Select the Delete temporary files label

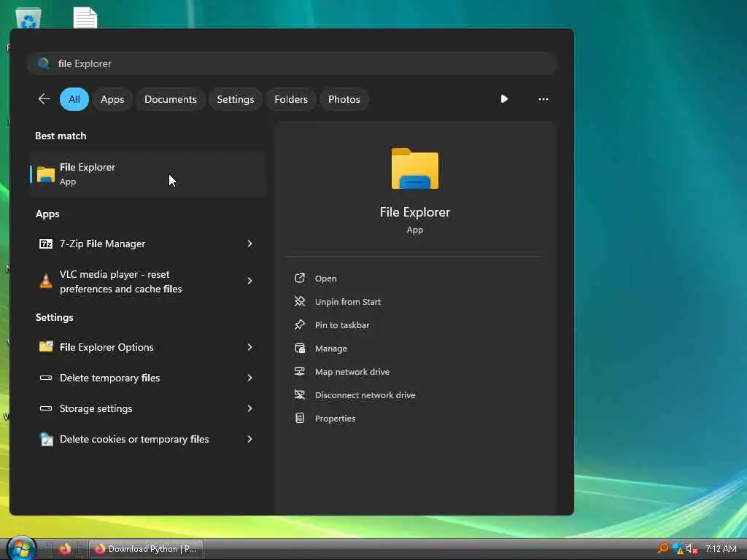(109, 378)
